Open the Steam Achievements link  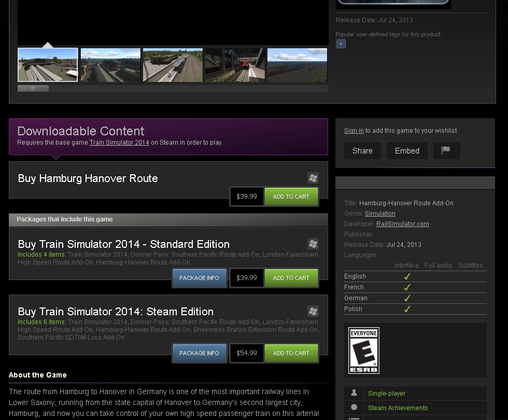(x=398, y=408)
